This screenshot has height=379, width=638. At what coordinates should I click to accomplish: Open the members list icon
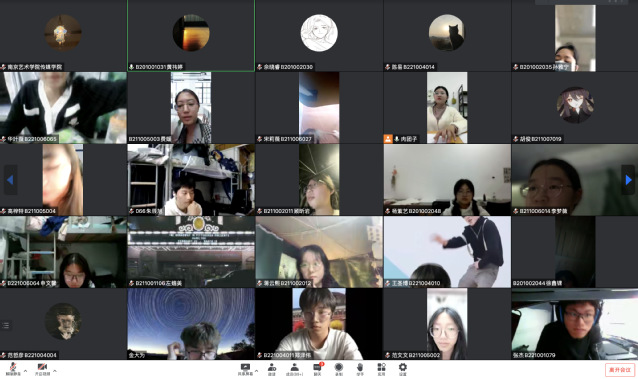click(294, 369)
